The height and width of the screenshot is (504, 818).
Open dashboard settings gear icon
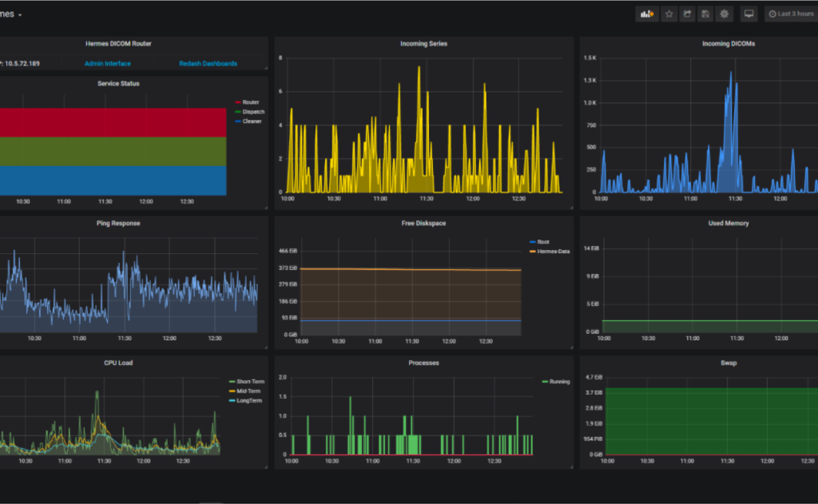pyautogui.click(x=724, y=14)
